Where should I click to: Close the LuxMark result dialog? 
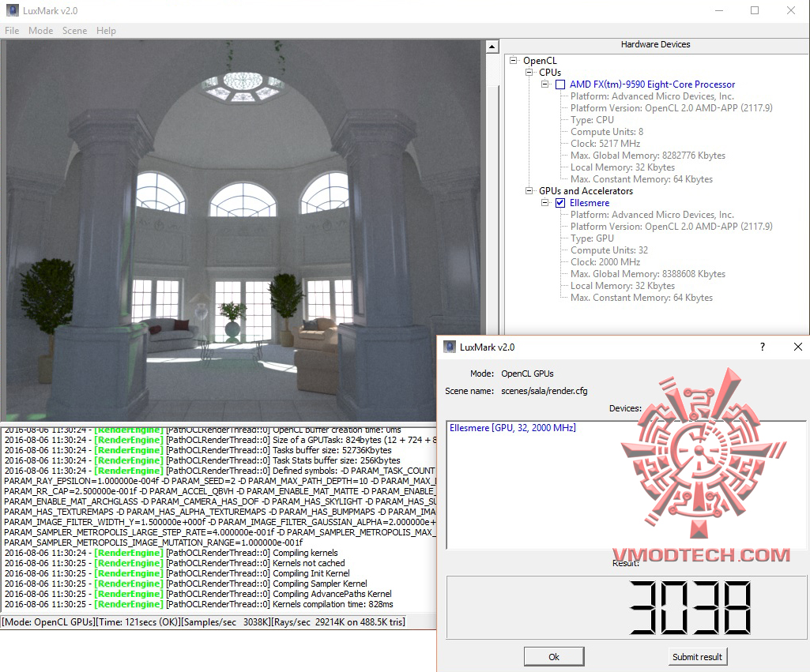(x=798, y=347)
